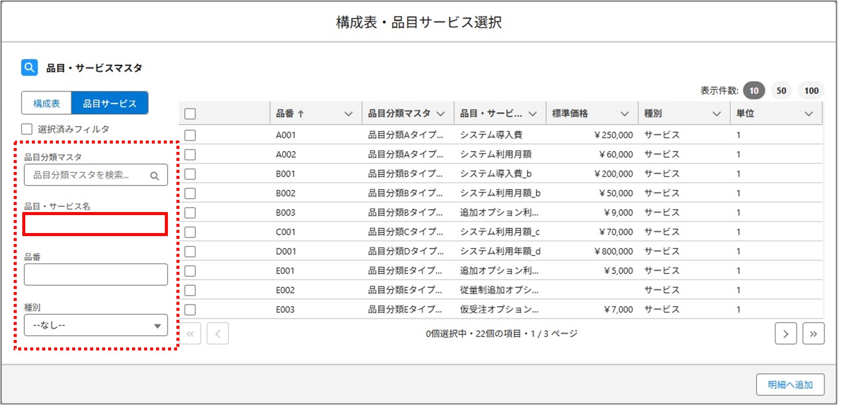Click inside the 品番 filter input field

(x=95, y=274)
